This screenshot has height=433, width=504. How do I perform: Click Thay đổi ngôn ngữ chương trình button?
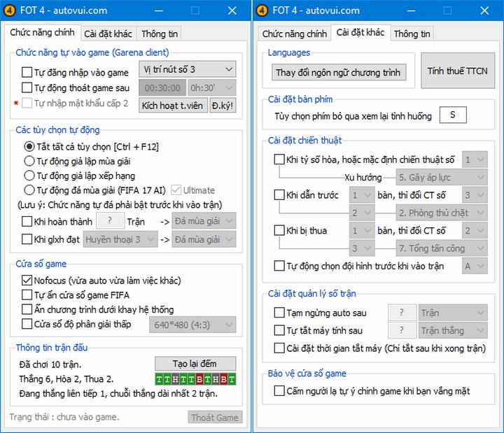pyautogui.click(x=339, y=72)
